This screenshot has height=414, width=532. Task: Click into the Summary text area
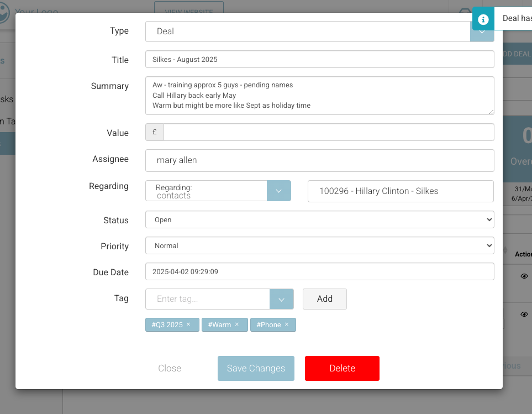(319, 95)
